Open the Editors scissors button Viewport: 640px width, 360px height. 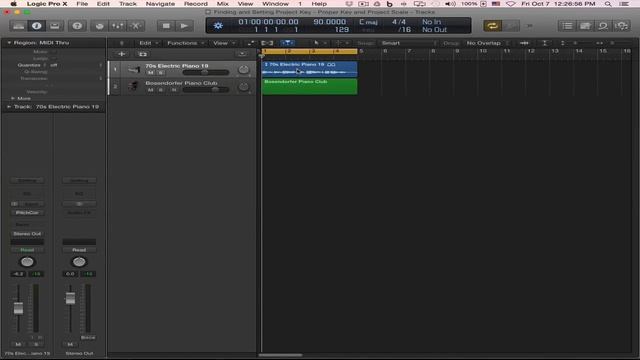click(x=136, y=26)
